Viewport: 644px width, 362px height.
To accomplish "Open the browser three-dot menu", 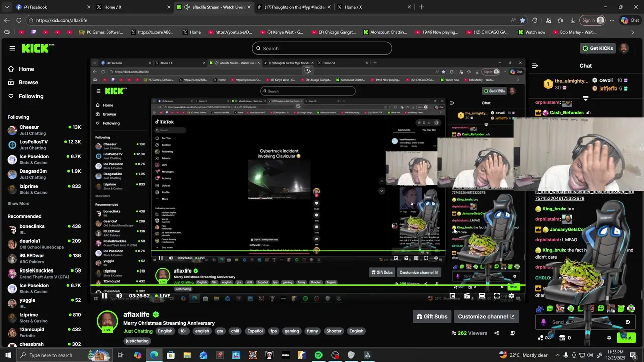I will (x=612, y=20).
